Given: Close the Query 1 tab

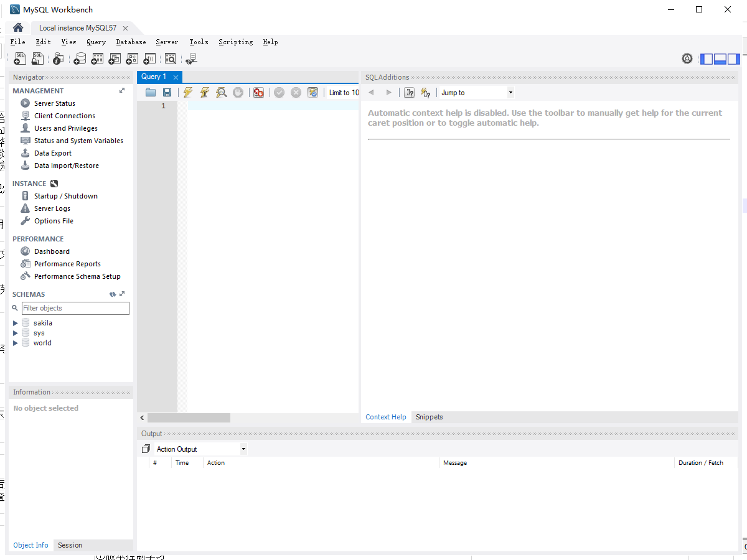Looking at the screenshot, I should (176, 77).
